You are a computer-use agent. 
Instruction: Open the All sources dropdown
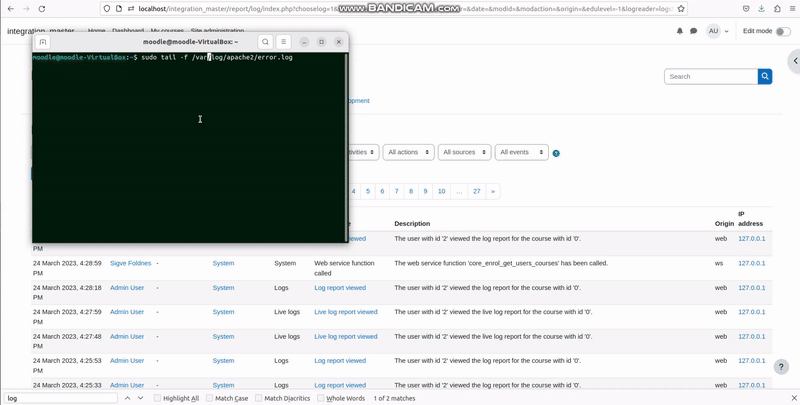coord(464,152)
